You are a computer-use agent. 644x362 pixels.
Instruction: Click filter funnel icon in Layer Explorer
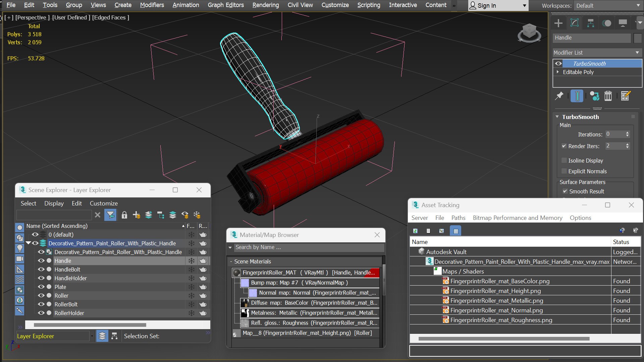(x=110, y=215)
